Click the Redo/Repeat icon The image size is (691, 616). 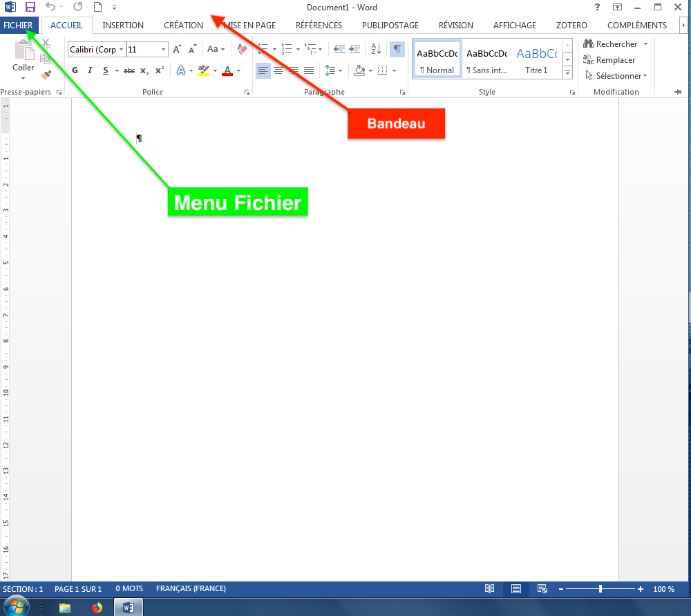(78, 7)
